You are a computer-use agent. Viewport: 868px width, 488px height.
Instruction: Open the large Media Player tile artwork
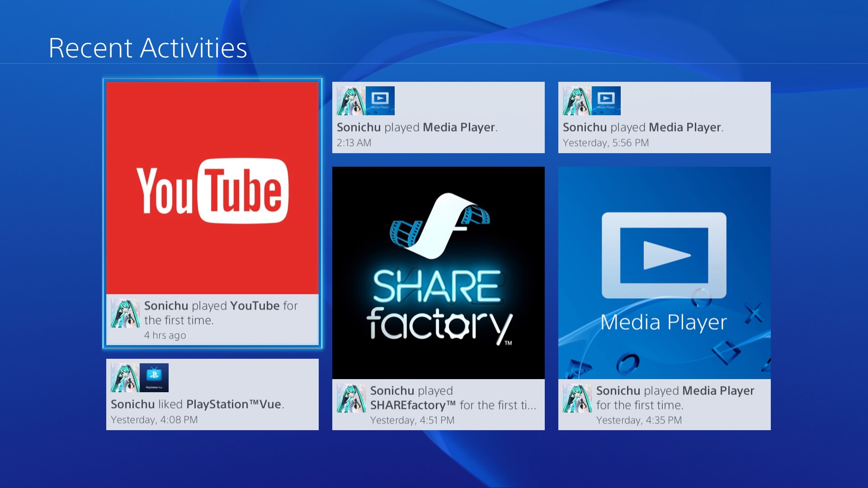pos(665,273)
